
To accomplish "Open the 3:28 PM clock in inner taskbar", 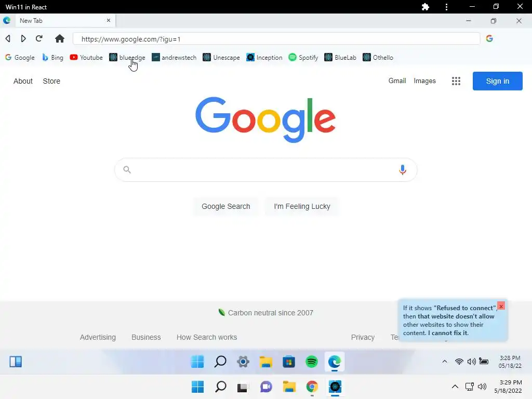I will click(510, 362).
